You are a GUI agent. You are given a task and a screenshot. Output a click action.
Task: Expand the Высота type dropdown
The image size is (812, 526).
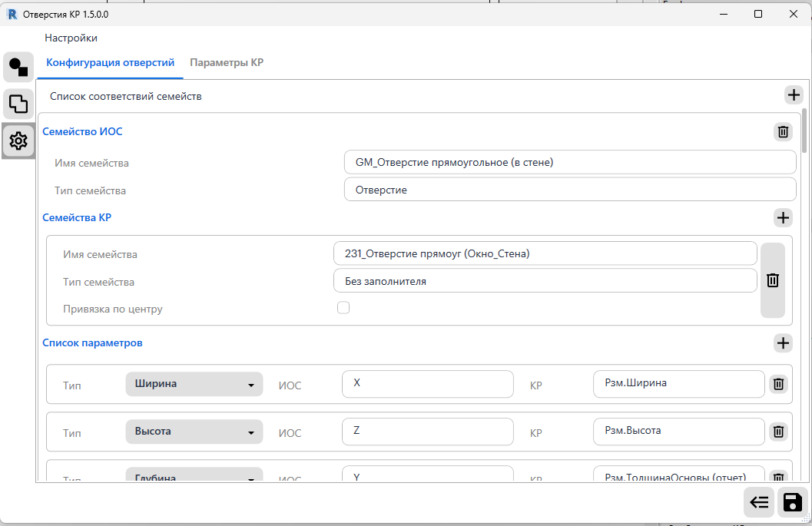pos(194,432)
